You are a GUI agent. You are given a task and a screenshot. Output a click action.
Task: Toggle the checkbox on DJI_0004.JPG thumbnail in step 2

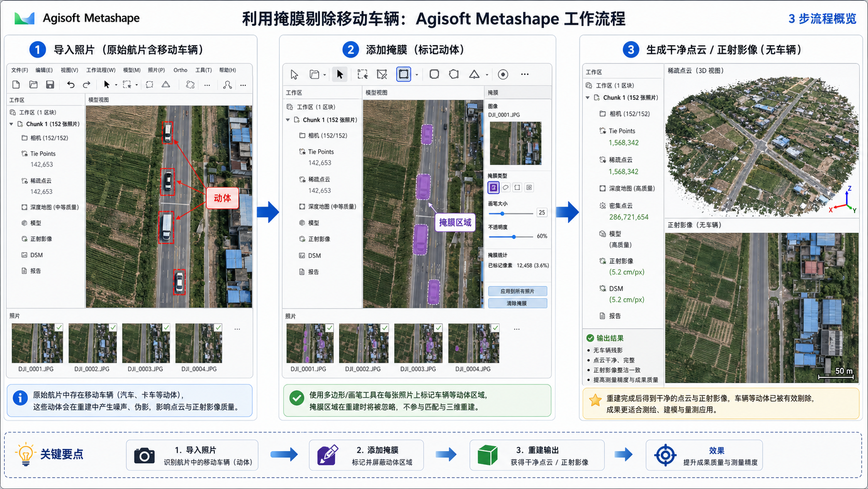click(x=495, y=328)
